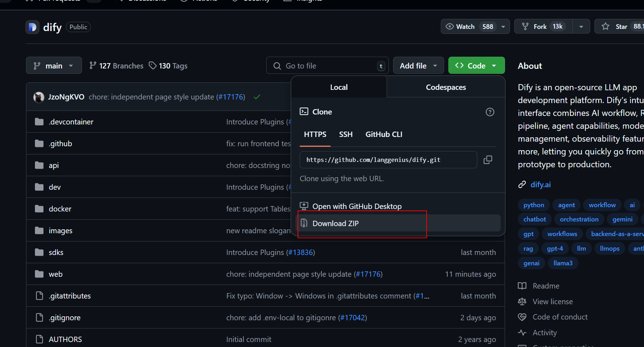Click the llama3 topic tag
Viewport: 644px width, 347px height.
[x=563, y=263]
